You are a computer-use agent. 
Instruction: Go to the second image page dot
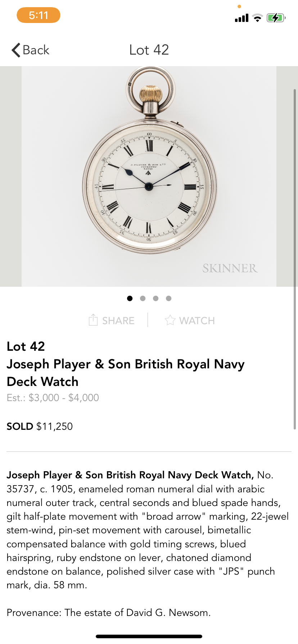pos(143,298)
